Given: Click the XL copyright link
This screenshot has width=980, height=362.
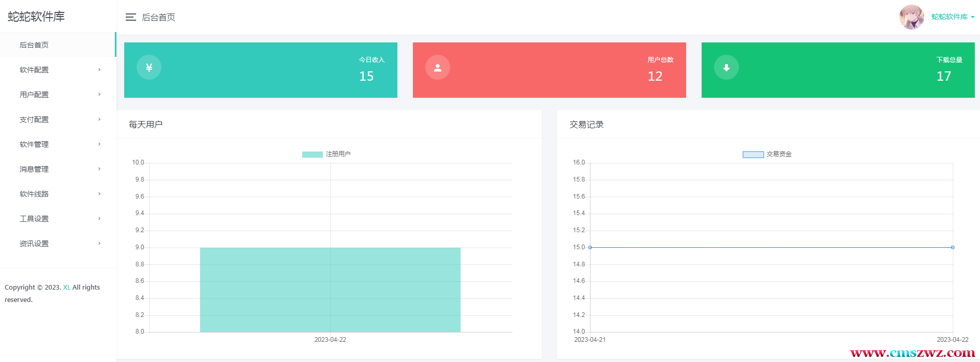Looking at the screenshot, I should 67,288.
